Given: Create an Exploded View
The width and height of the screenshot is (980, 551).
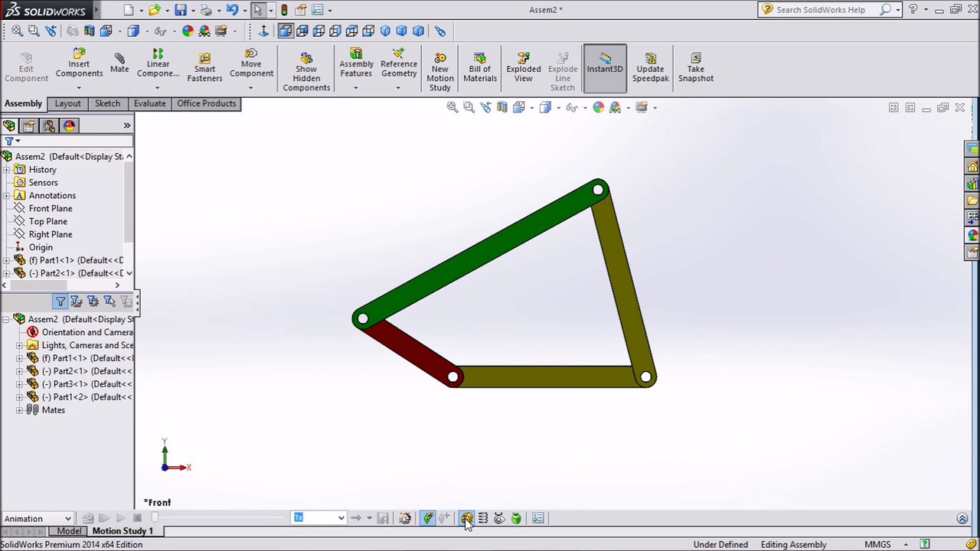Looking at the screenshot, I should pyautogui.click(x=524, y=67).
